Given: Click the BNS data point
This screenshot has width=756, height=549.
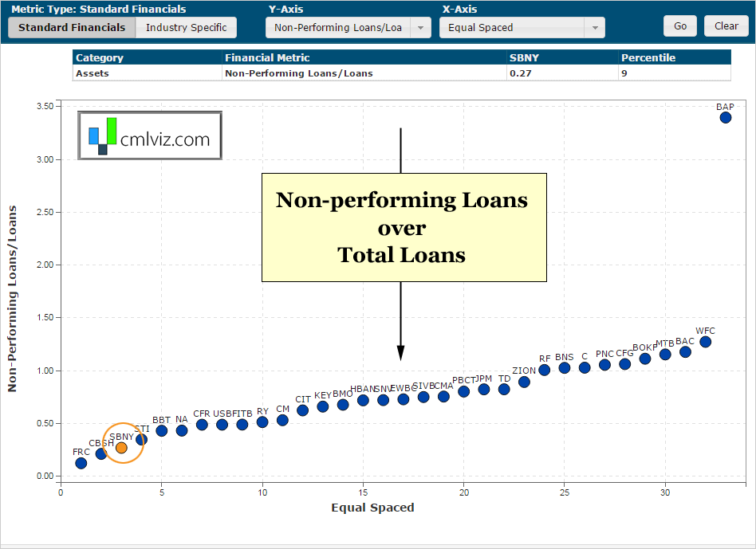Looking at the screenshot, I should [564, 368].
